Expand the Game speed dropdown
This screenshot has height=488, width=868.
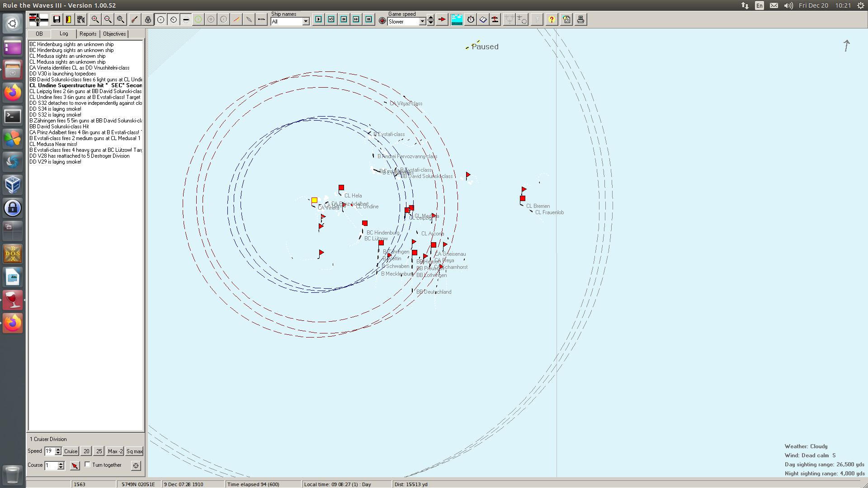click(x=422, y=22)
